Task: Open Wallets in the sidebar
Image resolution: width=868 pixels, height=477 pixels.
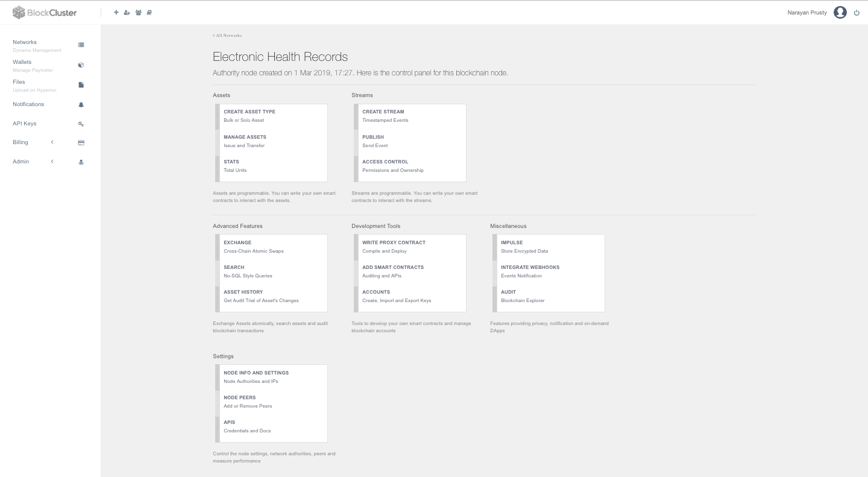Action: [x=22, y=62]
